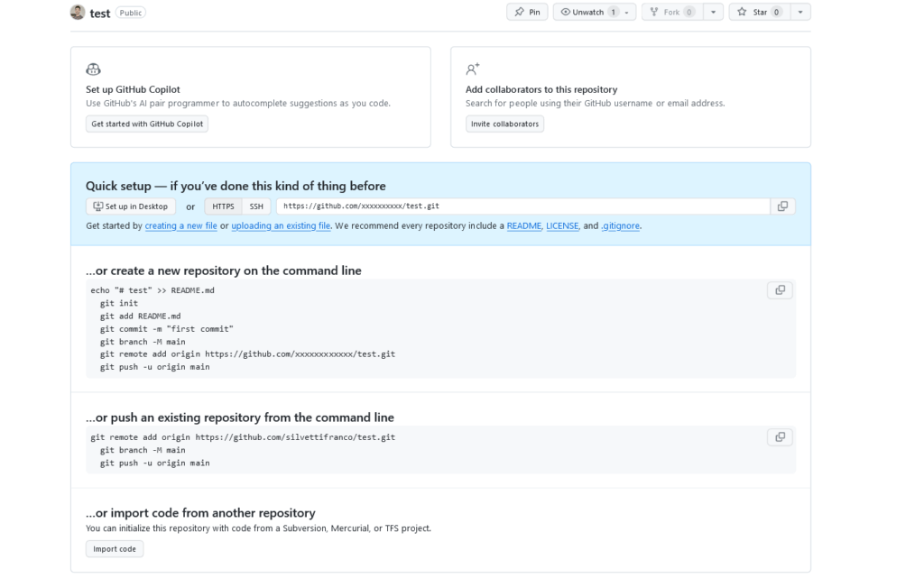Copy the new repository command block
Image resolution: width=924 pixels, height=578 pixels.
coord(781,290)
